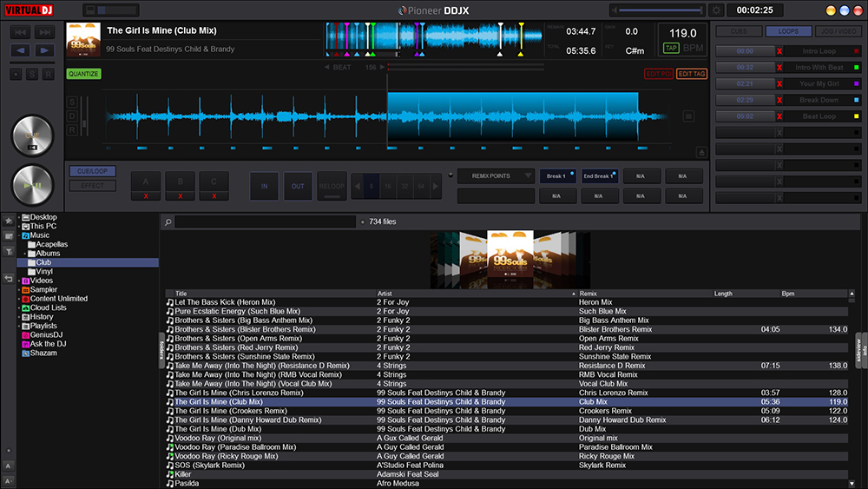Image resolution: width=868 pixels, height=489 pixels.
Task: Toggle the CUE/LOOP mode button
Action: pyautogui.click(x=93, y=172)
